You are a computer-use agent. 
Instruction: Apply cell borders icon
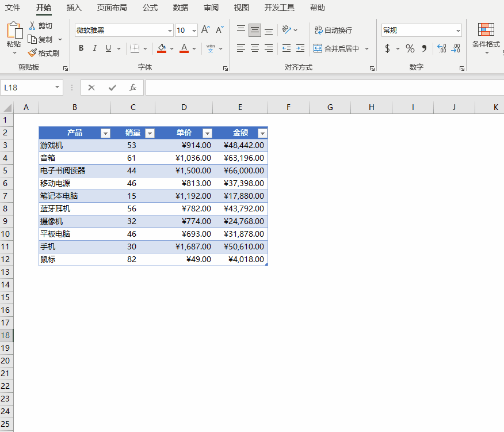[135, 48]
